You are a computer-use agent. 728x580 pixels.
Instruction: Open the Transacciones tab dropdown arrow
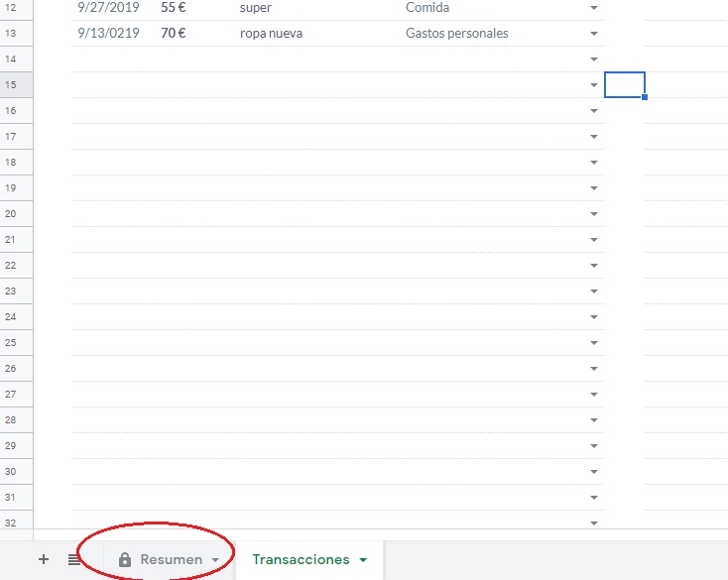(x=363, y=560)
